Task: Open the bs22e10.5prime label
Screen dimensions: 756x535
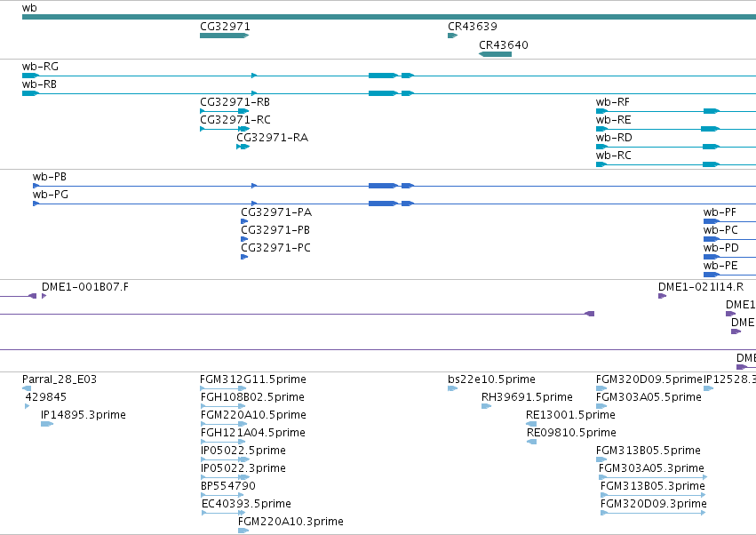Action: coord(492,379)
